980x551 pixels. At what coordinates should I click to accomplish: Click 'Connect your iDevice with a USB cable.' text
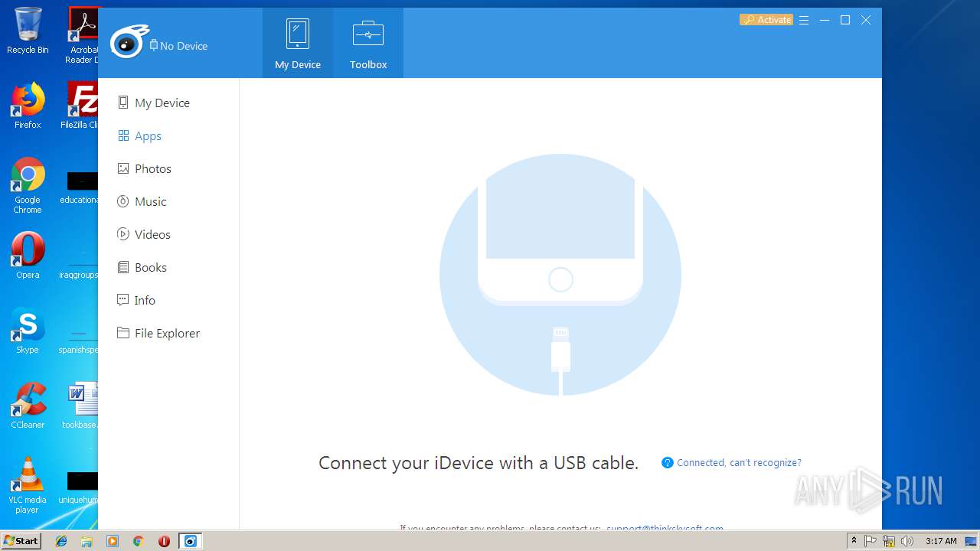click(479, 463)
